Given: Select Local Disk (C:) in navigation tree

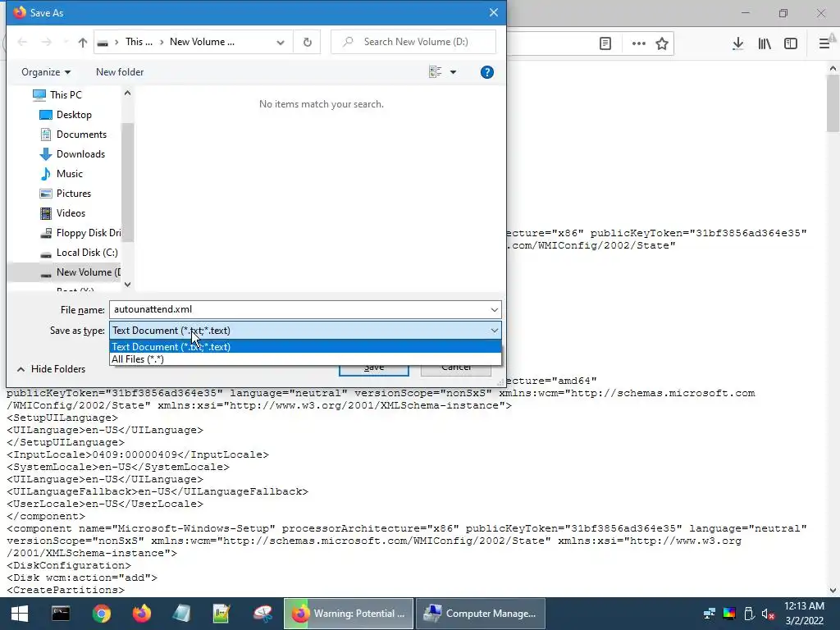Looking at the screenshot, I should pos(79,253).
